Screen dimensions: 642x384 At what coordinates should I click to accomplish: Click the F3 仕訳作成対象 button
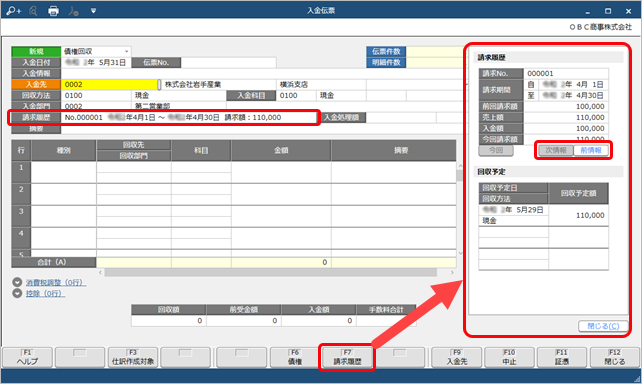[x=133, y=357]
